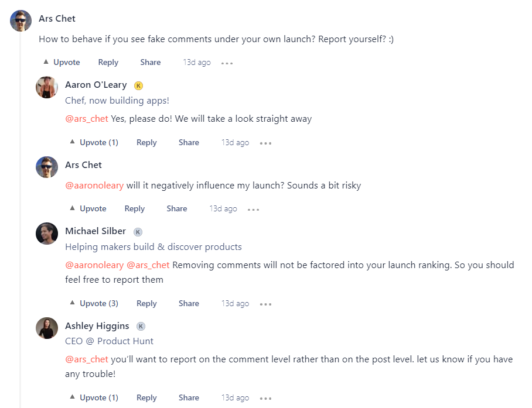Screen dimensions: 532x408
Task: Click Michael Silber's gray K badge
Action: (x=138, y=232)
